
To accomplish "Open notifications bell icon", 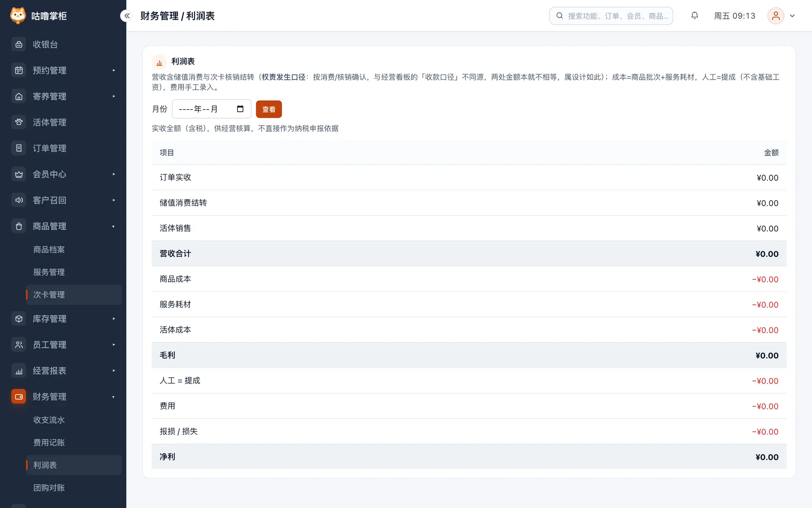I will tap(694, 16).
